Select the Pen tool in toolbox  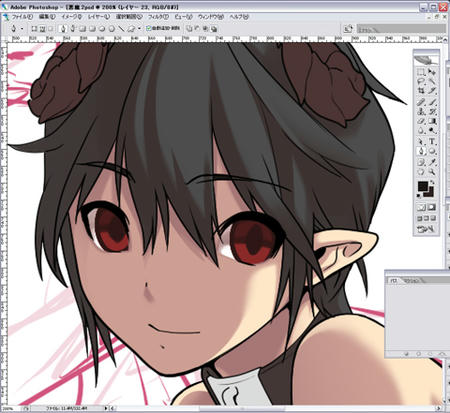[x=421, y=151]
